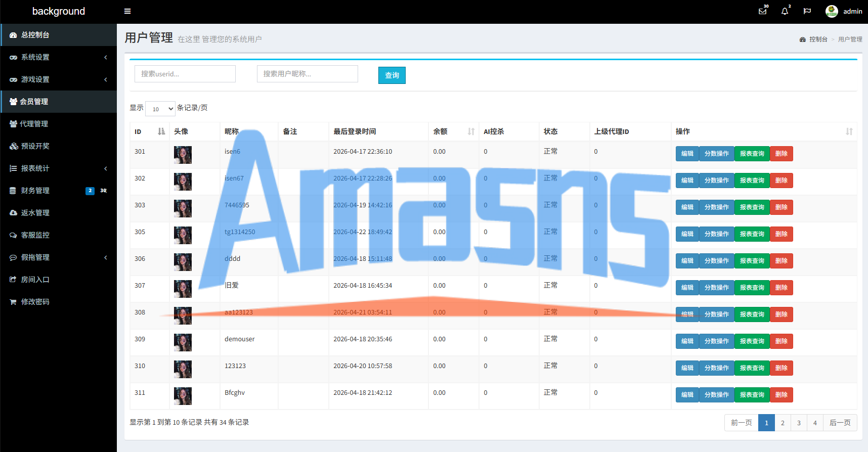Viewport: 868px width, 452px height.
Task: Click nickname text demouser
Action: point(240,339)
